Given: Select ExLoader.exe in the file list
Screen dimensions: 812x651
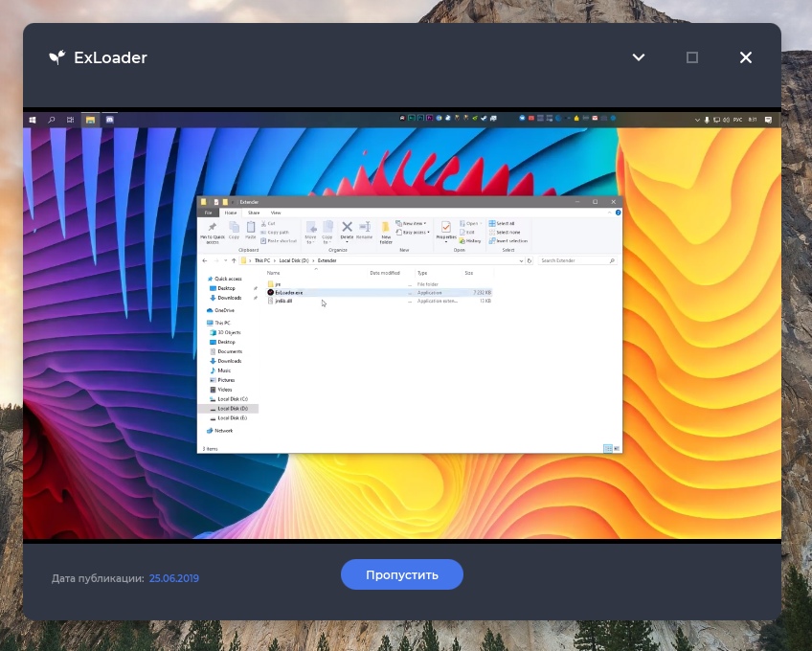Looking at the screenshot, I should click(x=379, y=293).
